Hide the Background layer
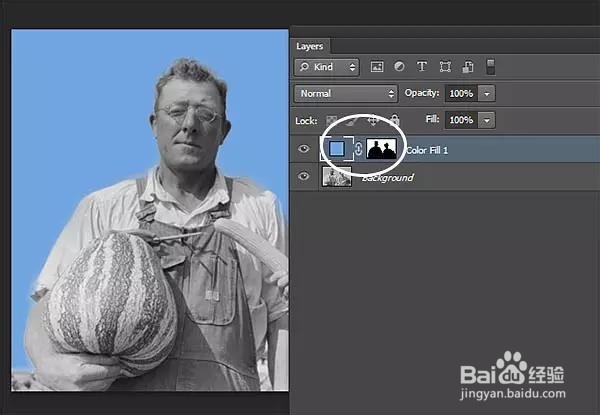600x415 pixels. 304,176
